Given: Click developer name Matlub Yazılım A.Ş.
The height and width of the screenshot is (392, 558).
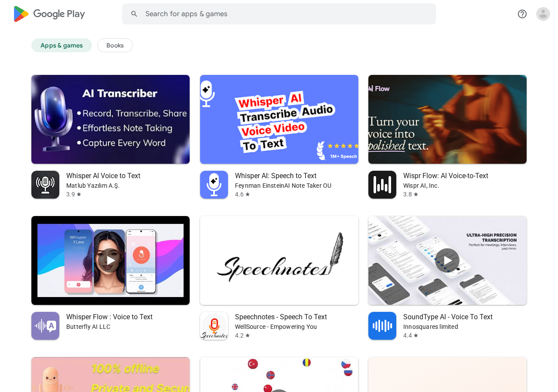Looking at the screenshot, I should [x=93, y=186].
